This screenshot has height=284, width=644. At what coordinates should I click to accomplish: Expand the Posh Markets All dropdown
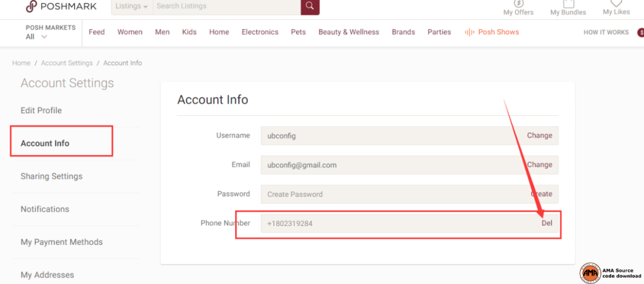(37, 37)
